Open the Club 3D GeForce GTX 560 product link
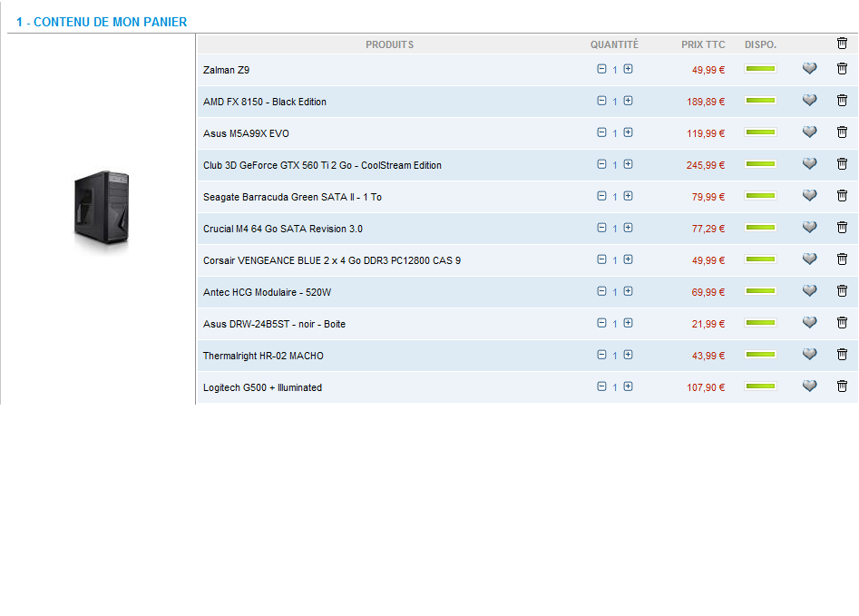The height and width of the screenshot is (616, 859). point(322,165)
